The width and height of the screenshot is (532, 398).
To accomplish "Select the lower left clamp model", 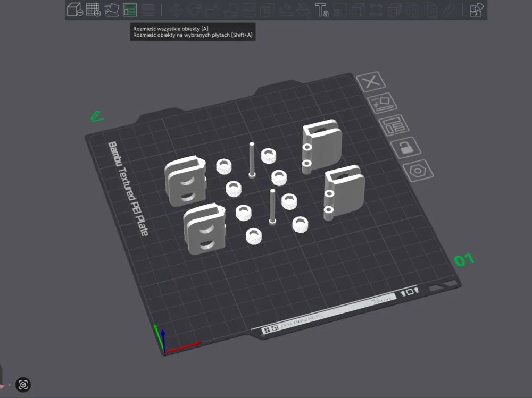I will 205,228.
